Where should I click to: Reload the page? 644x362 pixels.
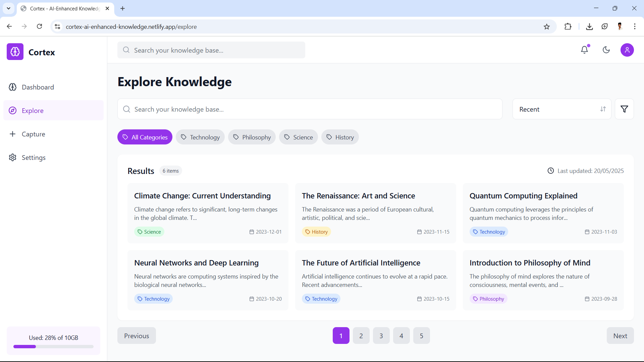pyautogui.click(x=40, y=27)
